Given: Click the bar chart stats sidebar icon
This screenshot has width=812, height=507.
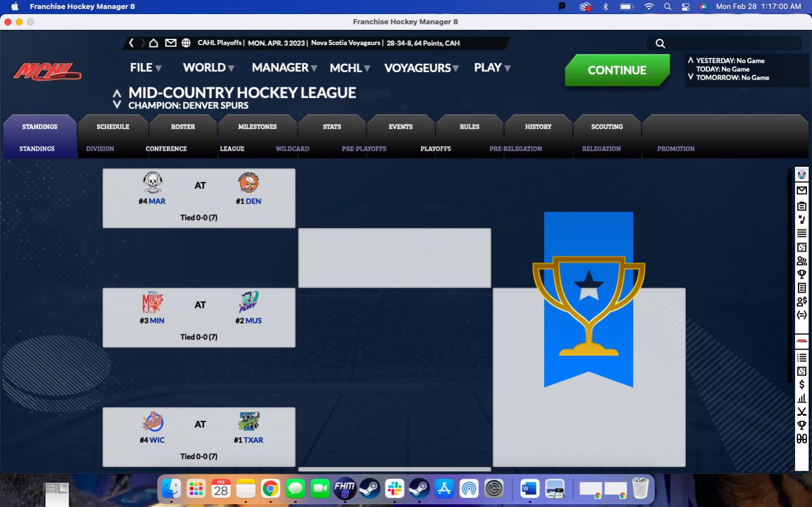Looking at the screenshot, I should [x=801, y=398].
